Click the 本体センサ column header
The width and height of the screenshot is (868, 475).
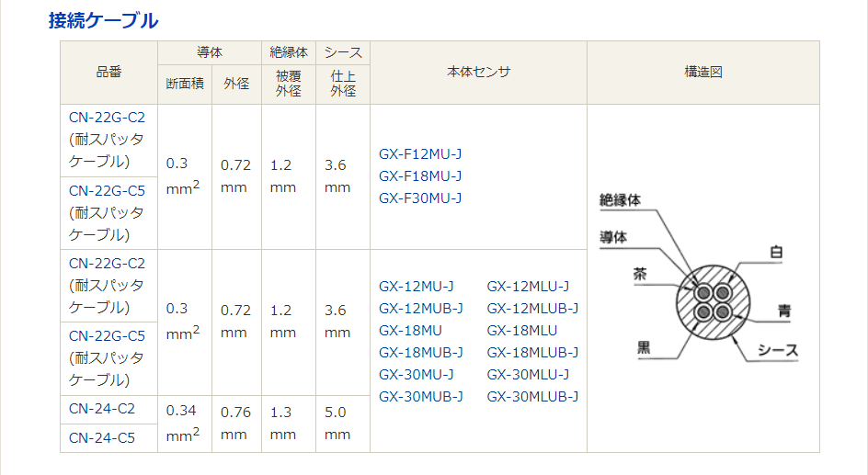coord(479,72)
